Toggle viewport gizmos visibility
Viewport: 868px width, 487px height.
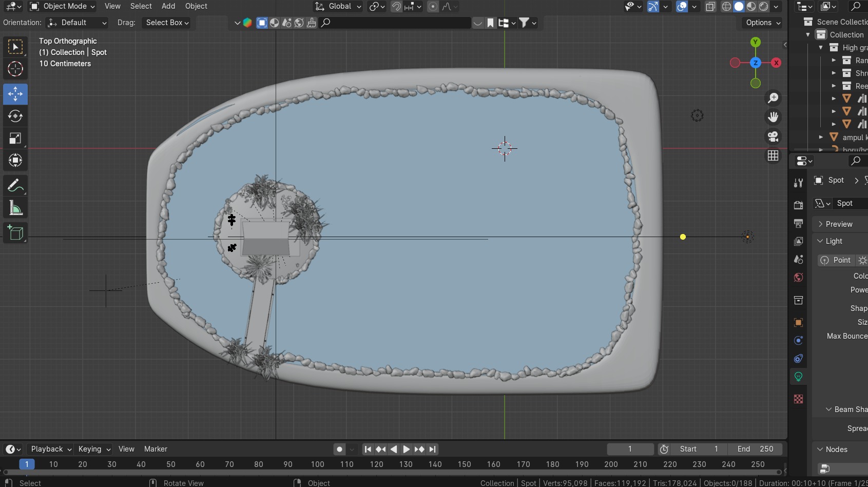(653, 7)
